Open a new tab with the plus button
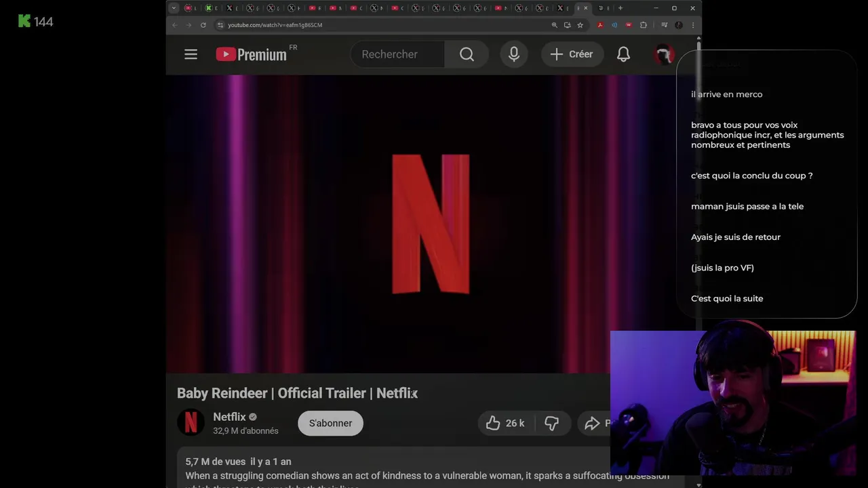This screenshot has width=868, height=488. click(620, 8)
